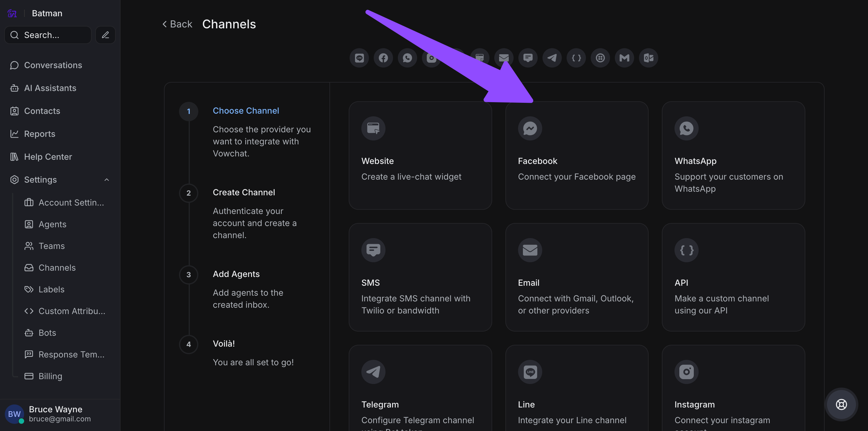Click the Gmail icon in top icon row
This screenshot has height=431, width=868.
tap(624, 58)
